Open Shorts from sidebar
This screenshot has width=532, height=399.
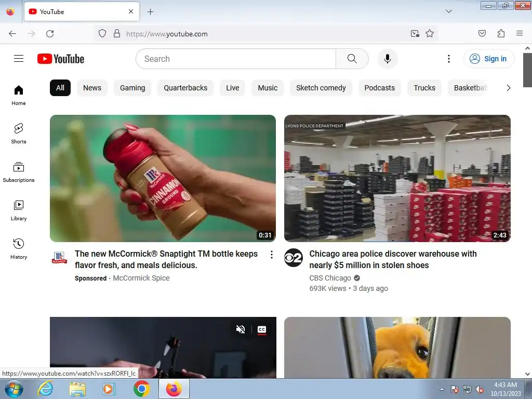coord(19,134)
